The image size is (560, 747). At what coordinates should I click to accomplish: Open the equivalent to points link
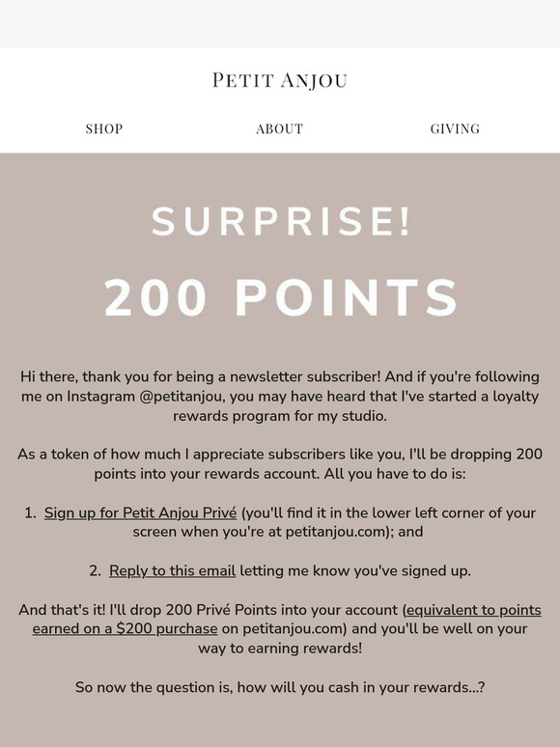[x=473, y=610]
